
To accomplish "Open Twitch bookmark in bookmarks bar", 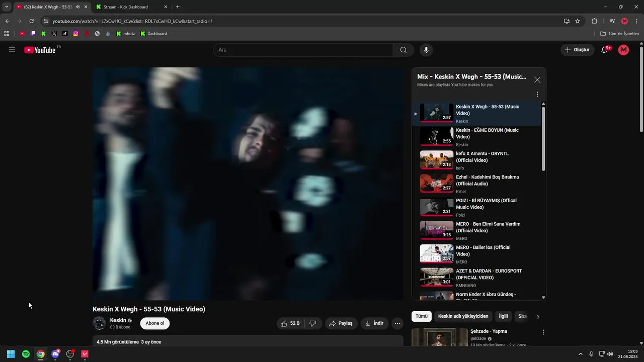I will pyautogui.click(x=33, y=34).
